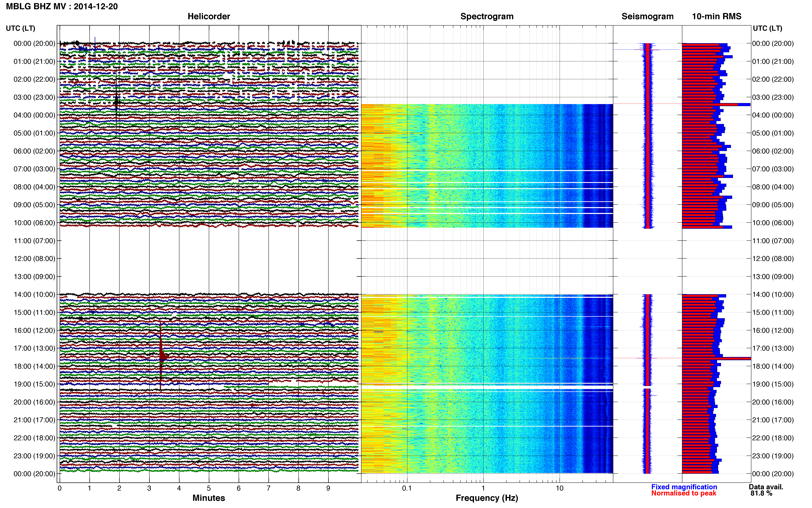Click the '81.8 %' availability value
Image resolution: width=812 pixels, height=508 pixels.
point(761,493)
